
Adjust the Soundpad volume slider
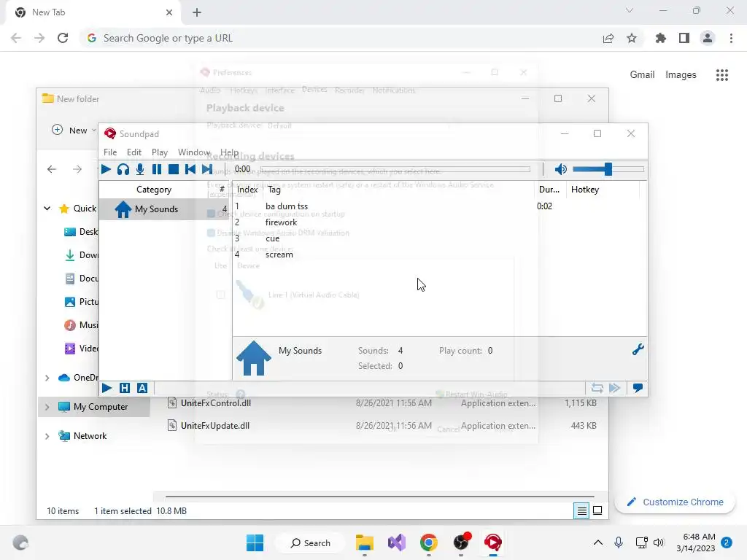coord(608,169)
